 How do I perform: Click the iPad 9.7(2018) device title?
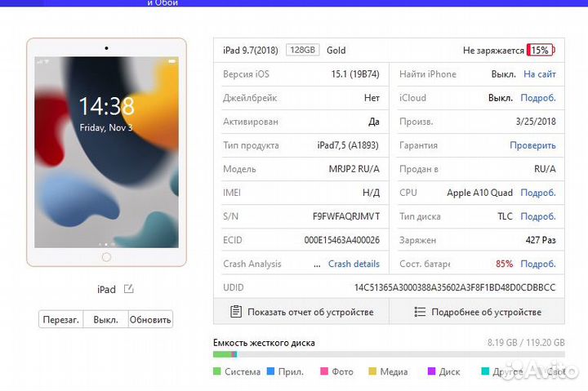(251, 51)
